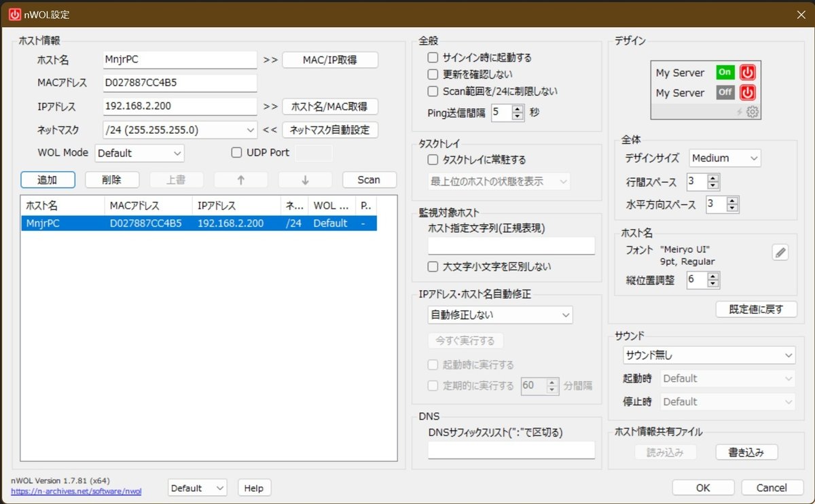Click the ホスト名 input field
Screen dimensions: 815x504
(x=180, y=60)
